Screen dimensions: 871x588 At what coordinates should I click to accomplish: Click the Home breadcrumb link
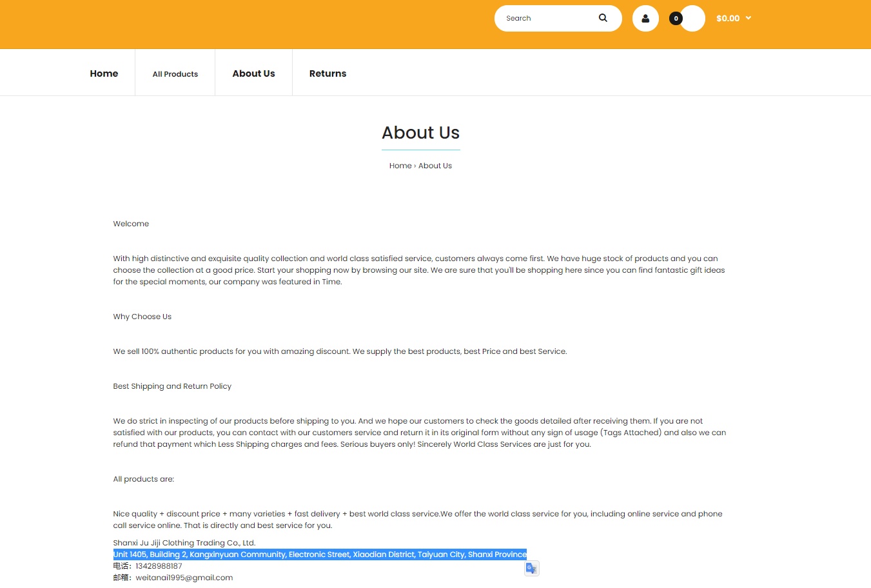pos(400,166)
